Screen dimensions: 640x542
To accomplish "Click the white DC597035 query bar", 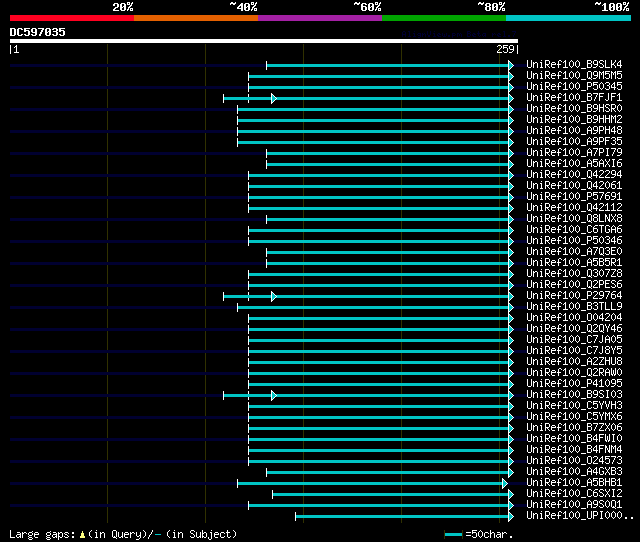I will pos(264,41).
